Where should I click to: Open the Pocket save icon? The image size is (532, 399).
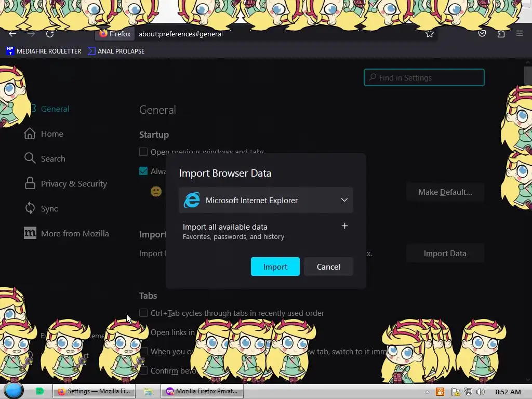pos(482,33)
